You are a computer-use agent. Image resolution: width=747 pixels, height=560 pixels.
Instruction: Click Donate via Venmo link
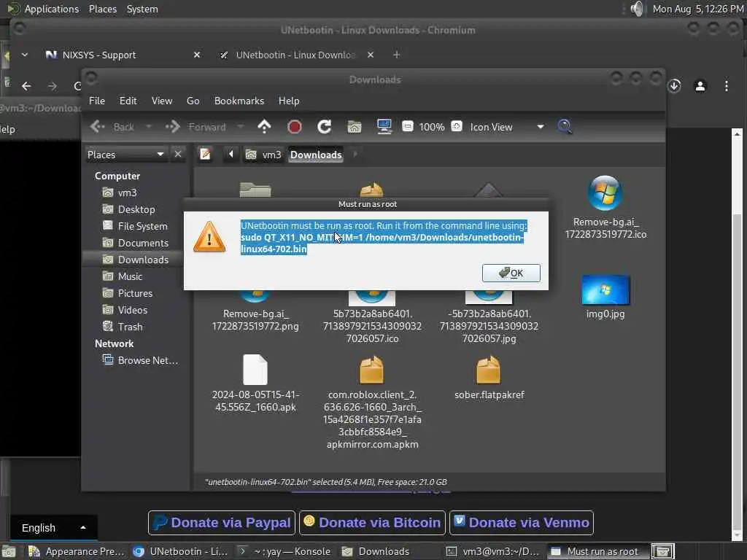[x=521, y=523]
